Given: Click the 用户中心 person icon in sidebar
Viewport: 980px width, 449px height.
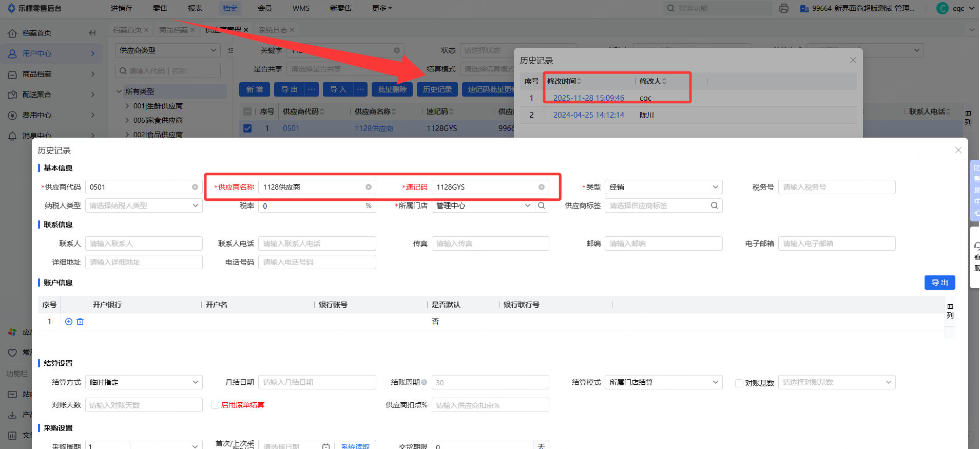Looking at the screenshot, I should pyautogui.click(x=12, y=53).
